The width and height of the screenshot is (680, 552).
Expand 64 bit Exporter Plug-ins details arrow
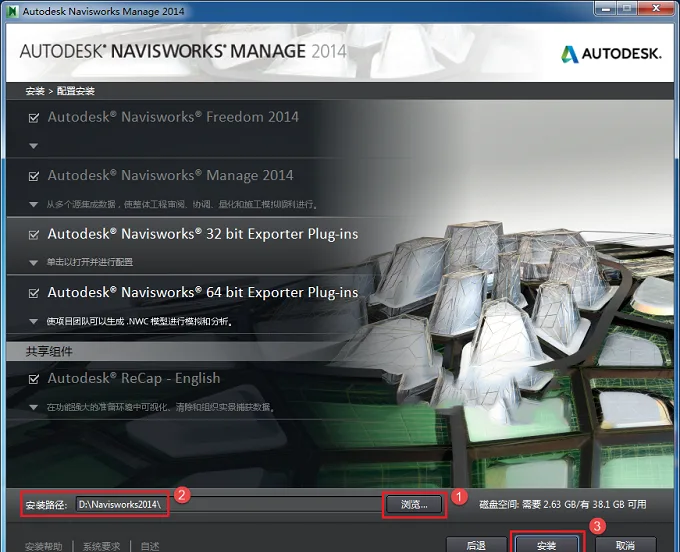coord(33,321)
